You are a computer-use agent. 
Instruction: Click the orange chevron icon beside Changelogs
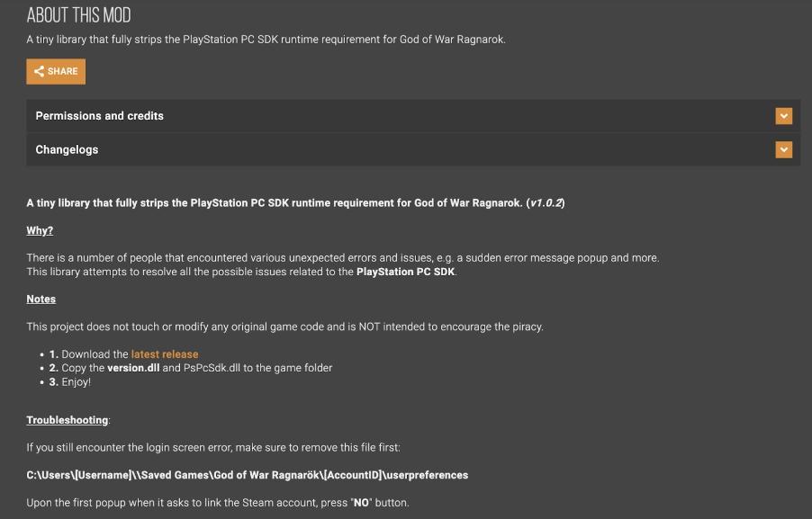click(x=783, y=149)
